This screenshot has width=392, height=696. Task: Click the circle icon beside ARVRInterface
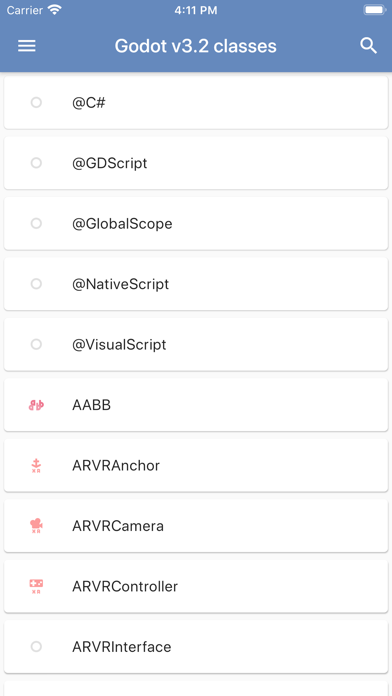(x=36, y=646)
